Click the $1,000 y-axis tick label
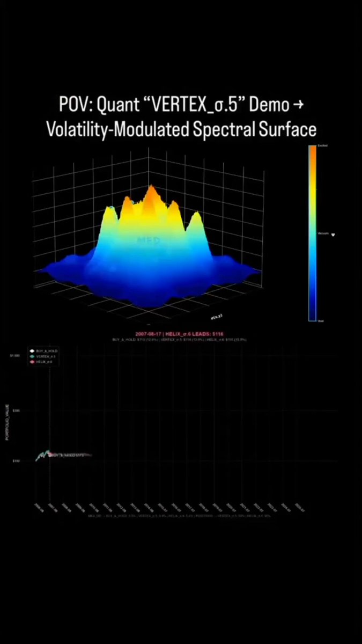The image size is (362, 644). pyautogui.click(x=14, y=355)
